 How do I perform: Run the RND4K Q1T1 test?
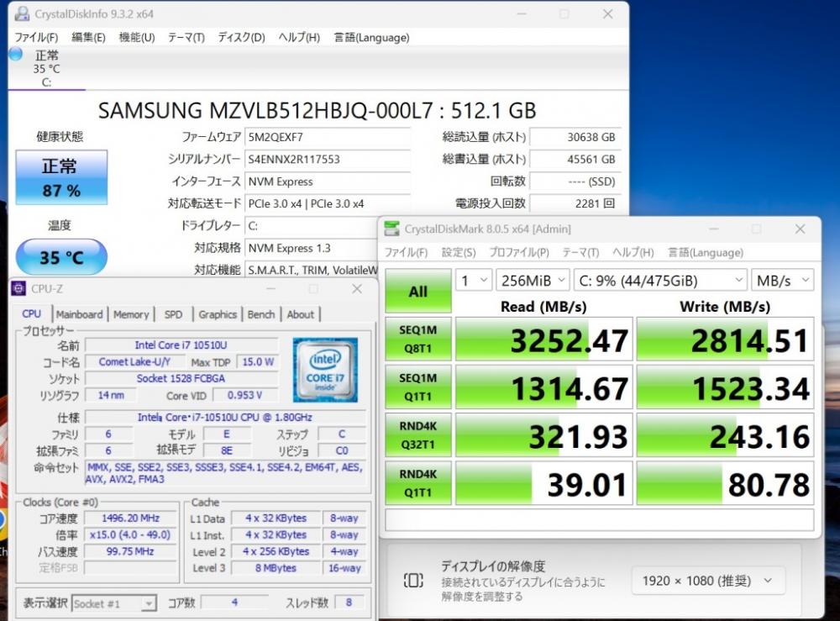[417, 483]
